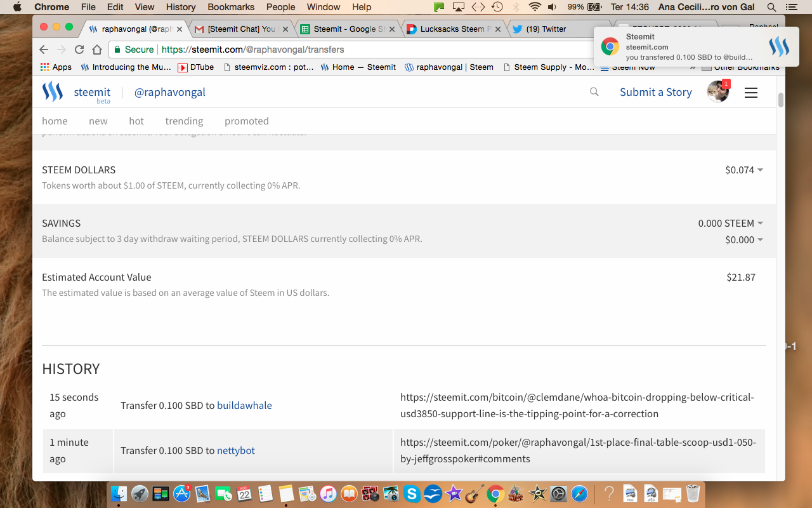Open the buildawhale account link

[x=244, y=405]
